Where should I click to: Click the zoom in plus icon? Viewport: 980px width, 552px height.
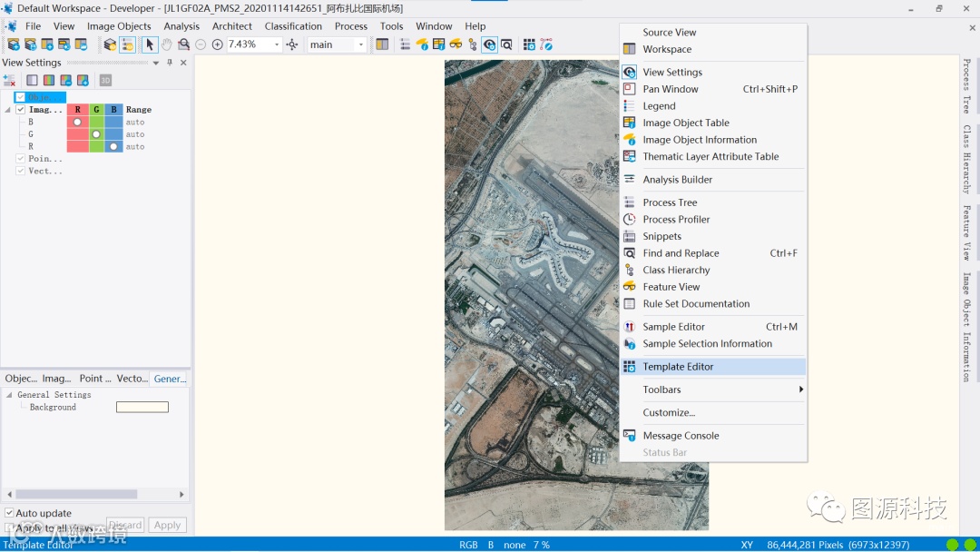(x=217, y=44)
